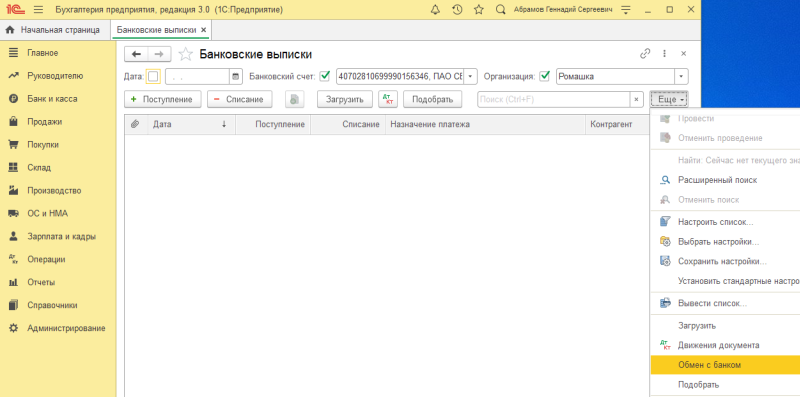Select Расширенный поиск menu item

tap(725, 180)
